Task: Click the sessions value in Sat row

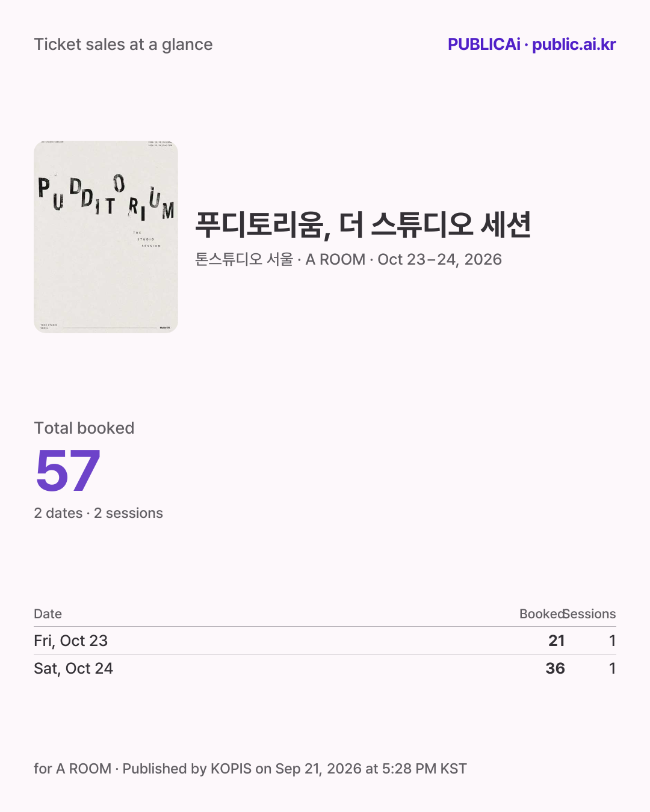Action: pyautogui.click(x=612, y=668)
